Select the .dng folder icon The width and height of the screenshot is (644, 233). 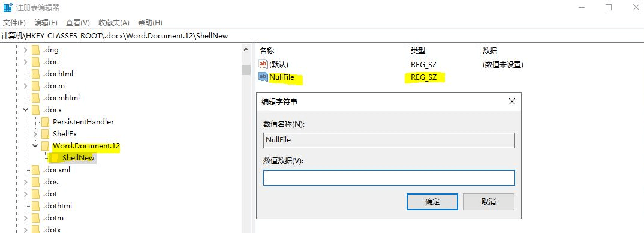click(x=36, y=50)
